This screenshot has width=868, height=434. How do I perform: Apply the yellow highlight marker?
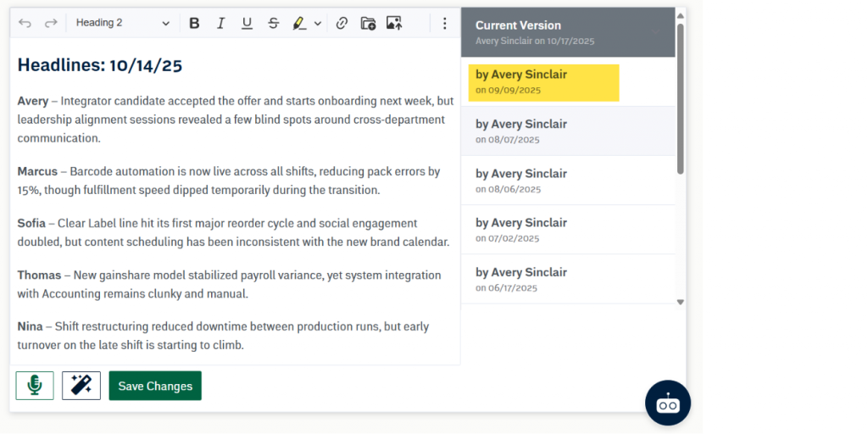pyautogui.click(x=299, y=23)
